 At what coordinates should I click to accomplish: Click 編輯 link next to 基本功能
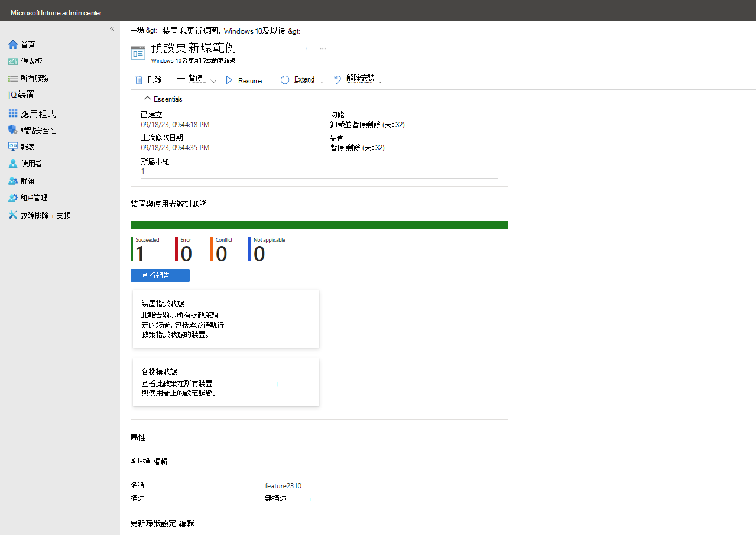160,461
